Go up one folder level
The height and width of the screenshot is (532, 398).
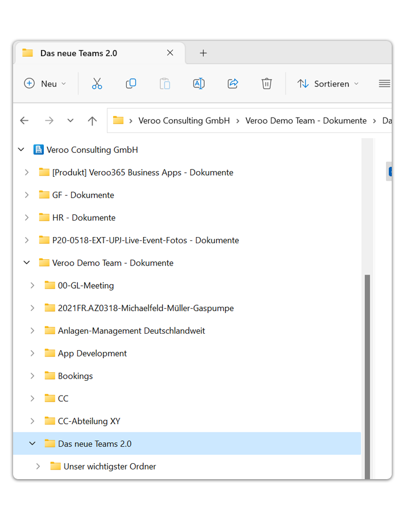click(92, 120)
